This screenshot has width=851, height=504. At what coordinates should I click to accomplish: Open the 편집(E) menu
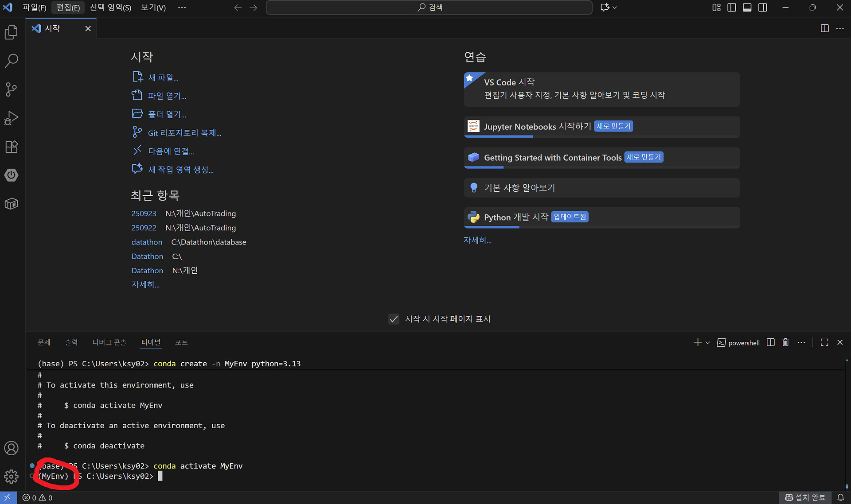pos(68,8)
